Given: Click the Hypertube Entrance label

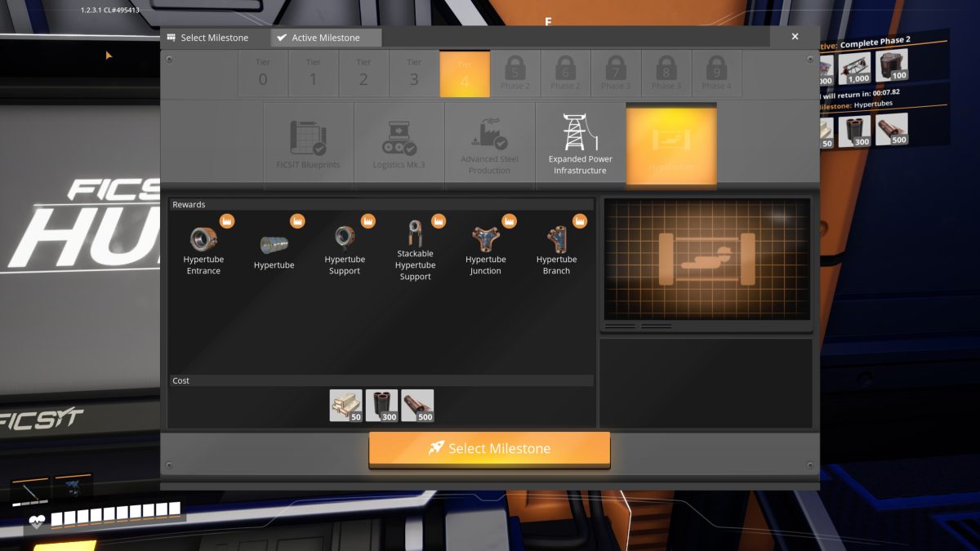Looking at the screenshot, I should click(203, 265).
